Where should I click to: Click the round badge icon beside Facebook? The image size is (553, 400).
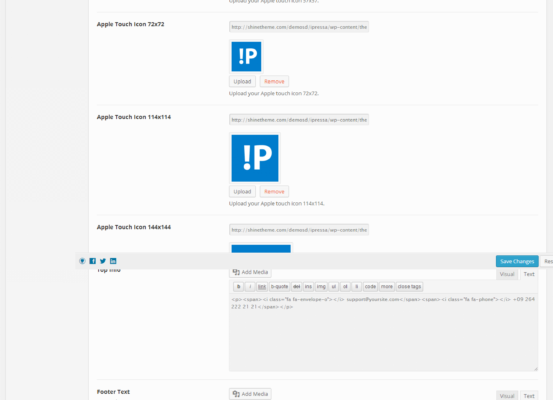pyautogui.click(x=82, y=261)
